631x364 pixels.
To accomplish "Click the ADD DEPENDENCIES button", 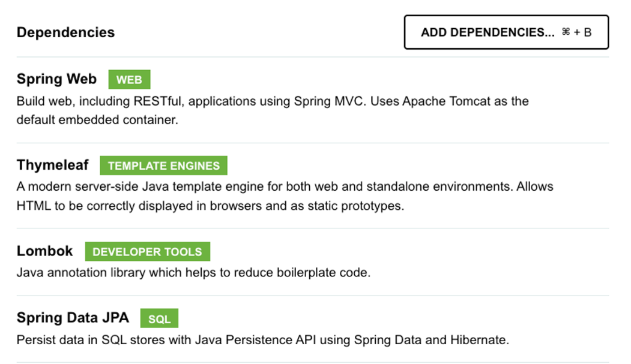I will click(506, 32).
